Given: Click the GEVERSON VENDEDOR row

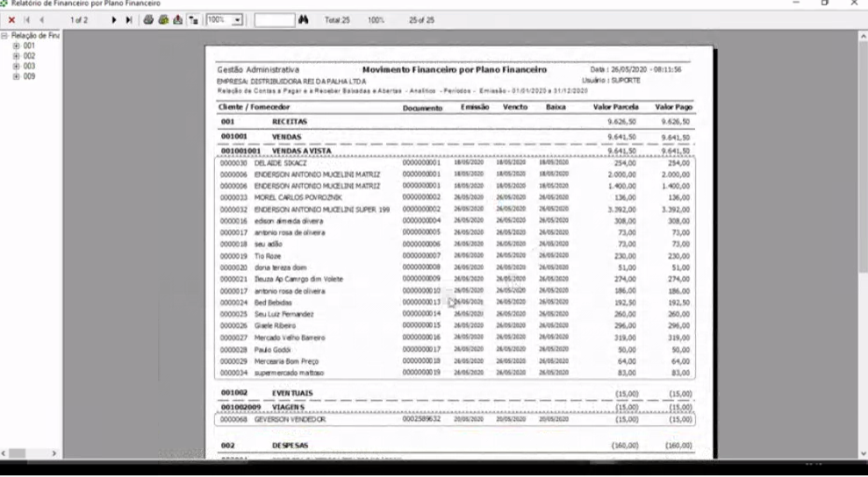Looking at the screenshot, I should 455,419.
